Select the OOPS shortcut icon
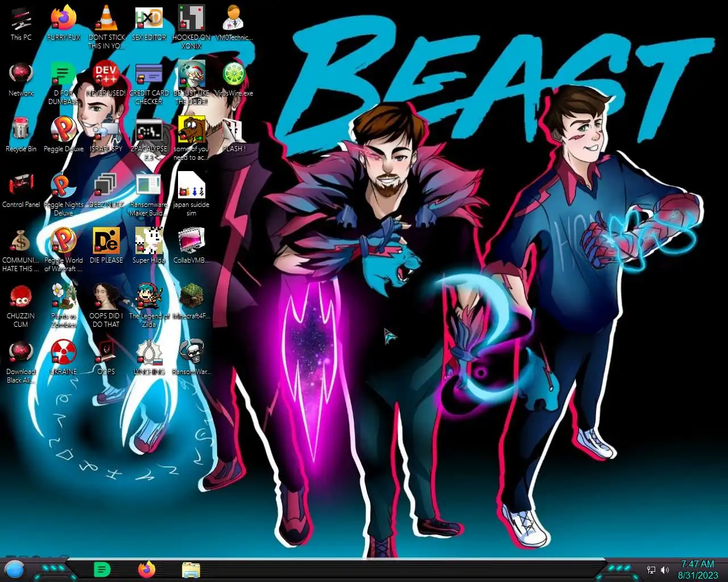 tap(106, 358)
